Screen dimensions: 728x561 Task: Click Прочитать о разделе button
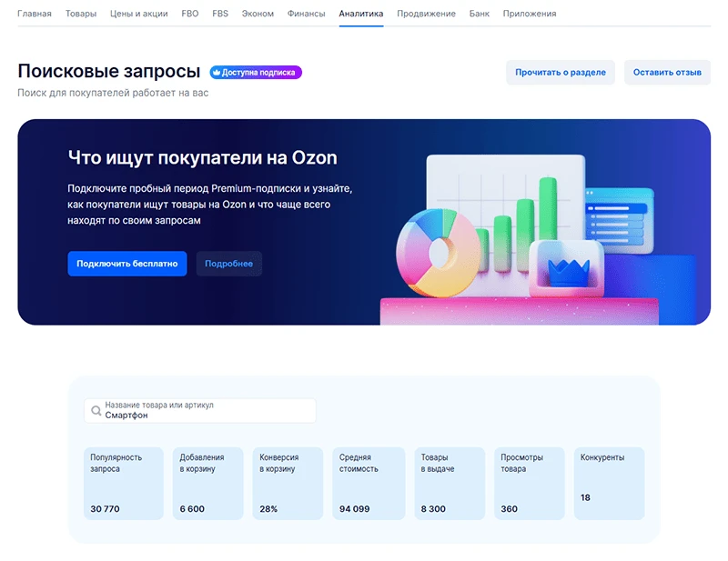point(561,73)
